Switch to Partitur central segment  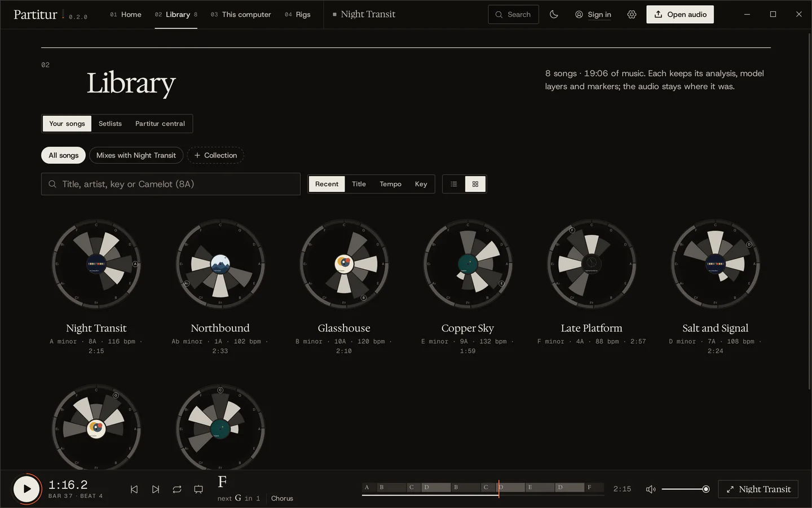coord(160,124)
